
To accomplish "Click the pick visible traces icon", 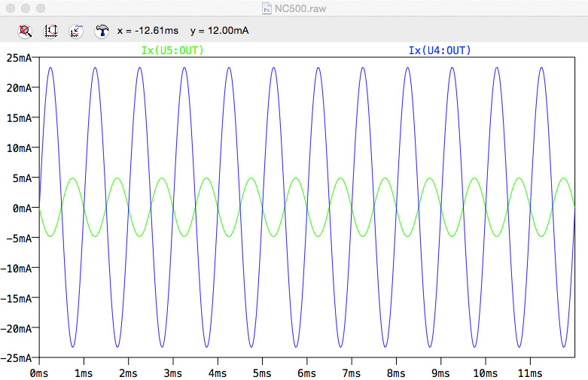I will [76, 31].
